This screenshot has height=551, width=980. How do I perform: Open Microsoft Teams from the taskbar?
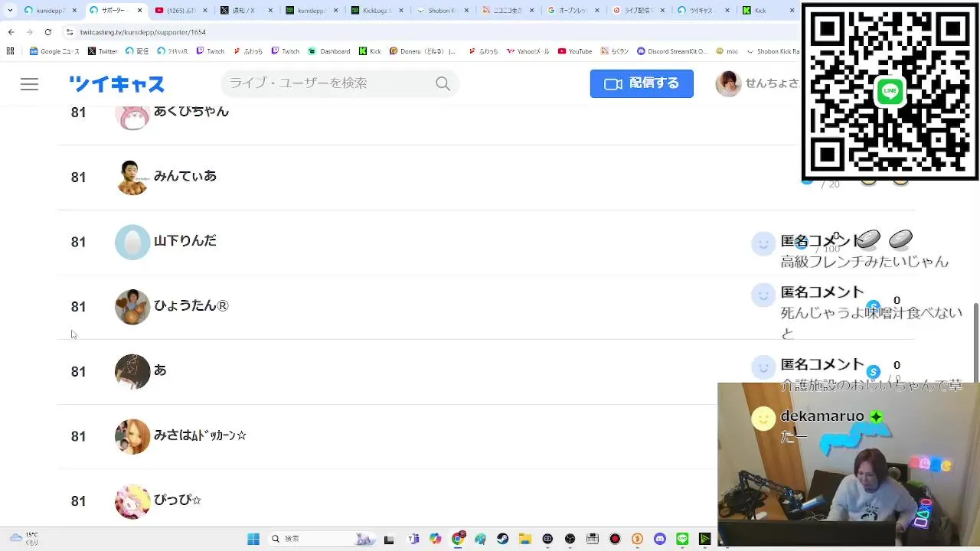coord(413,539)
